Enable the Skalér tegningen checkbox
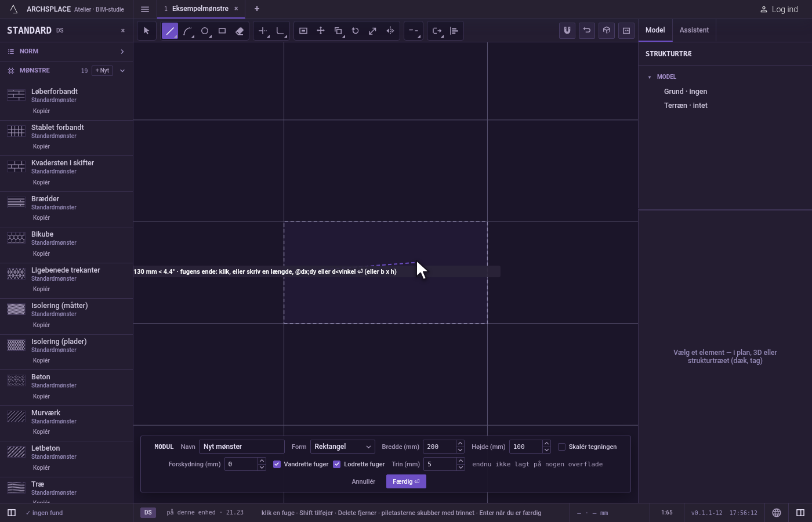The width and height of the screenshot is (812, 522). pos(561,447)
